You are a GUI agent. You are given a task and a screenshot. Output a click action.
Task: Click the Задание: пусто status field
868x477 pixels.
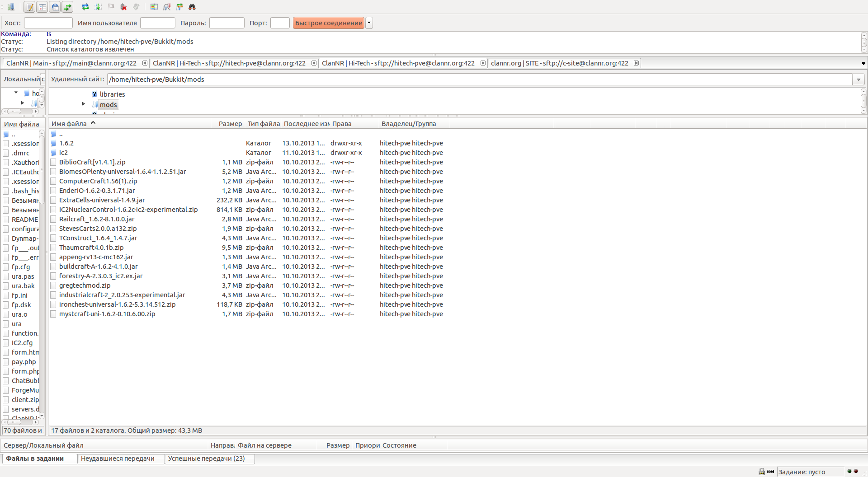pyautogui.click(x=811, y=472)
